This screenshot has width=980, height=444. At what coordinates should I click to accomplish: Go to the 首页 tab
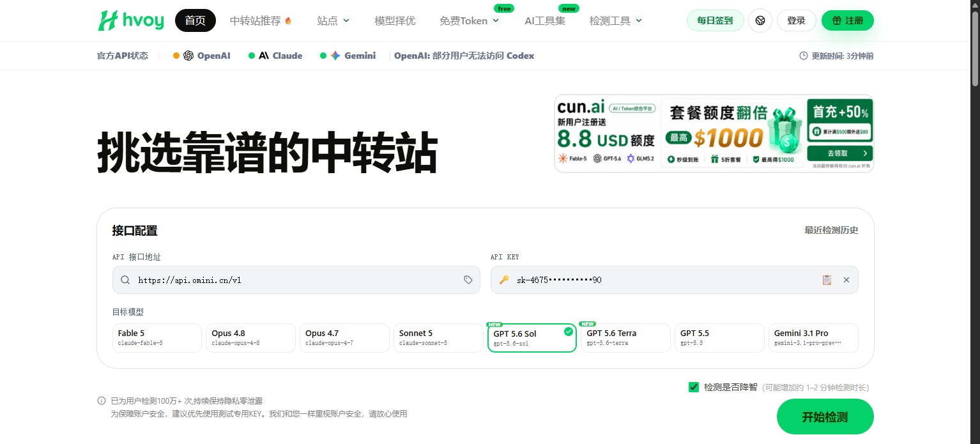pyautogui.click(x=195, y=20)
